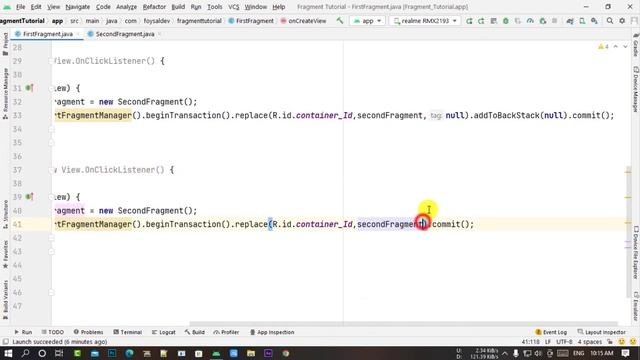The height and width of the screenshot is (360, 640).
Task: Toggle the Gradle side panel
Action: point(636,45)
